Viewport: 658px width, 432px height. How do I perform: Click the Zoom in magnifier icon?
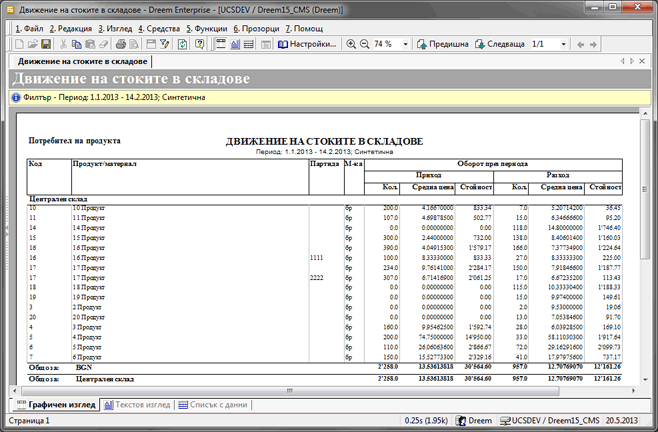(351, 44)
